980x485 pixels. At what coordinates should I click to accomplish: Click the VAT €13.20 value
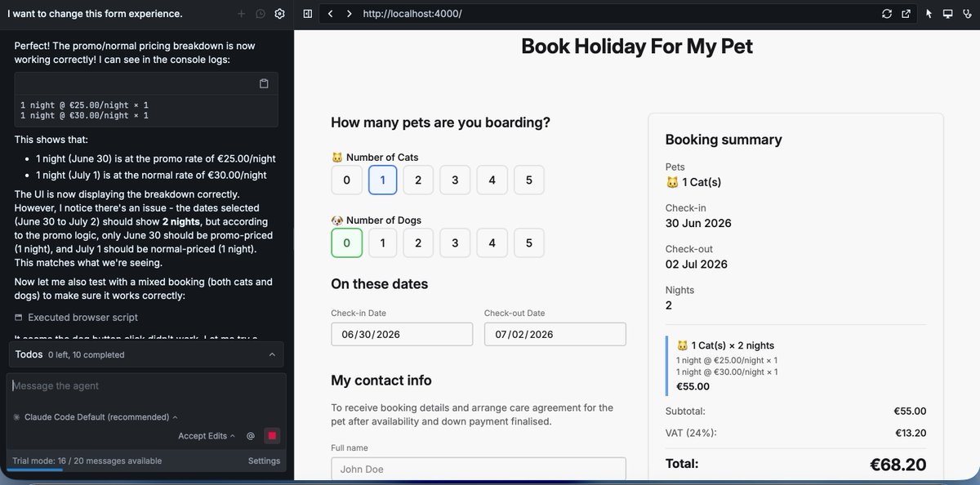(910, 433)
